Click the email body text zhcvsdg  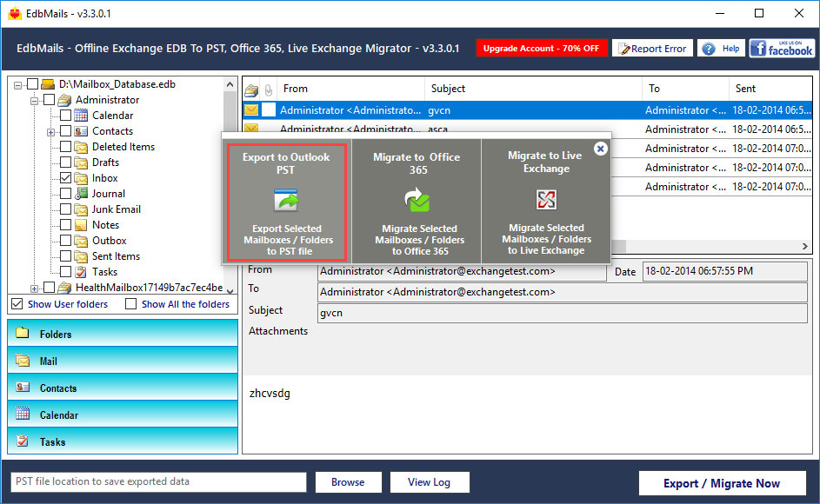click(270, 393)
